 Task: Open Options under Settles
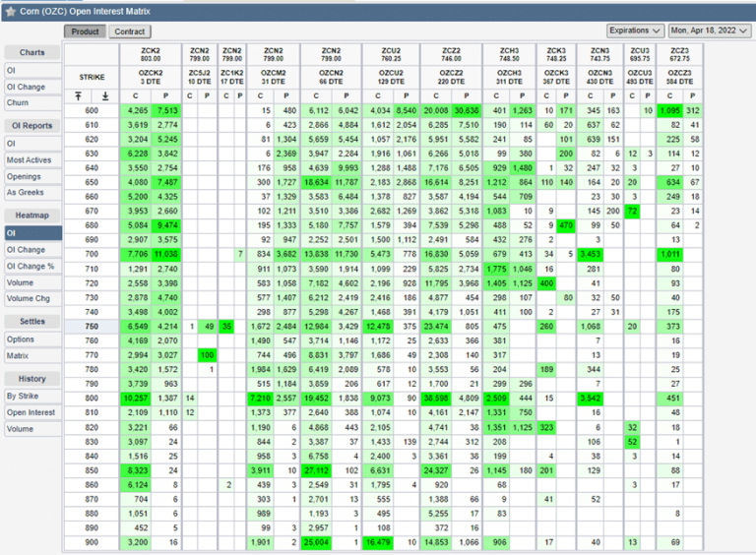pos(33,339)
